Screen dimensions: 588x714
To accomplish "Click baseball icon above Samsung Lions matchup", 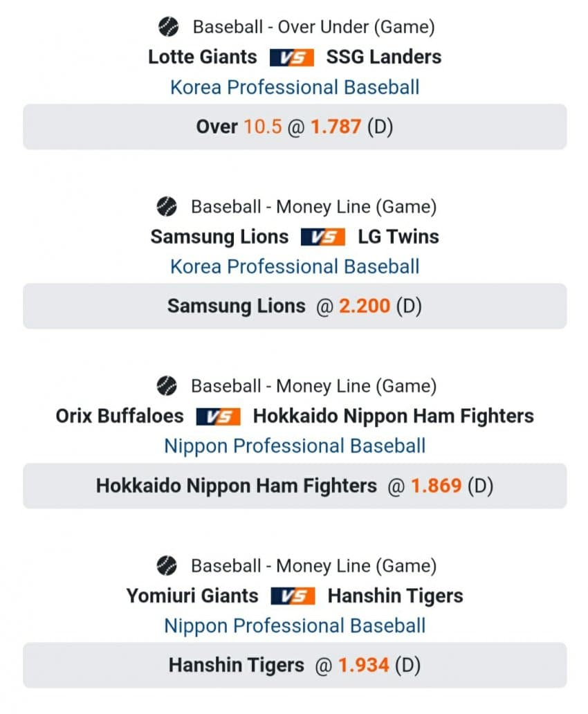I will (167, 207).
